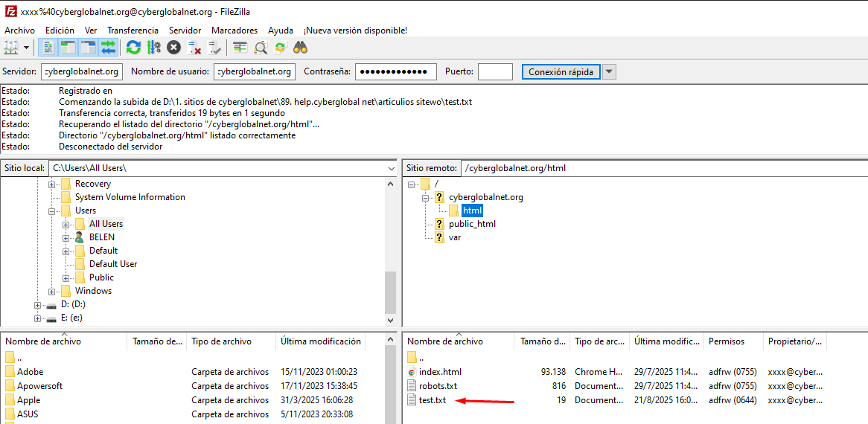Open the Transferencia menu
868x424 pixels.
pos(133,30)
